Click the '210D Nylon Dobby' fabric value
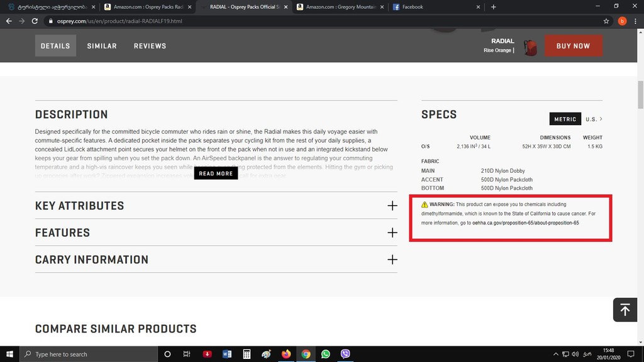Image resolution: width=644 pixels, height=362 pixels. [502, 171]
